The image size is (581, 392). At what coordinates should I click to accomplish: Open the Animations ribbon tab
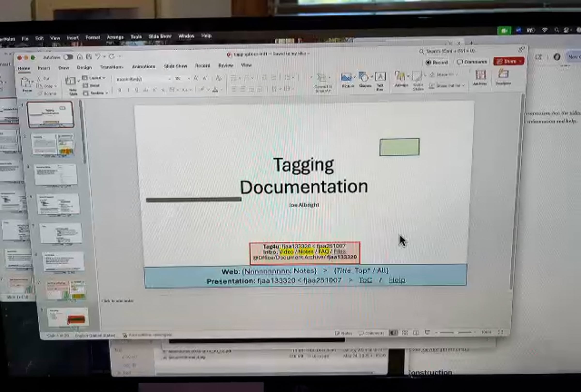(144, 67)
